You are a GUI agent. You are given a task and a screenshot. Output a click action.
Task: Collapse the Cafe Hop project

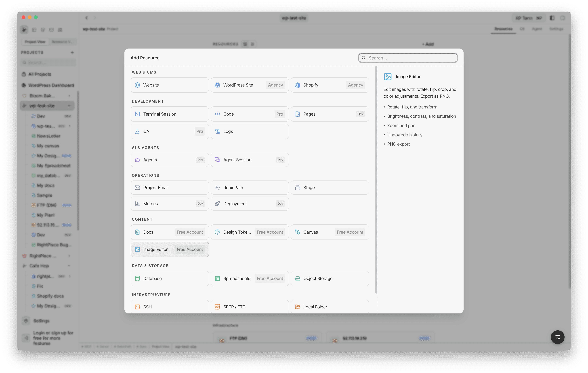tap(69, 266)
